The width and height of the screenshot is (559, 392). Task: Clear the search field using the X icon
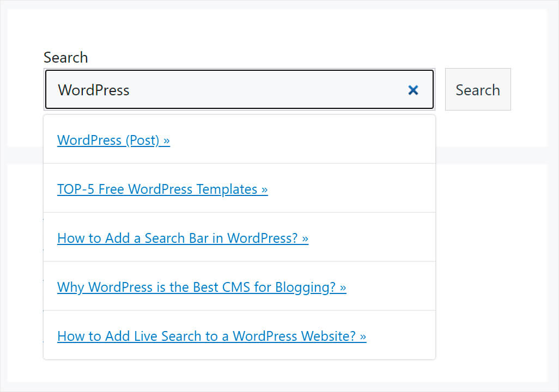pyautogui.click(x=413, y=90)
